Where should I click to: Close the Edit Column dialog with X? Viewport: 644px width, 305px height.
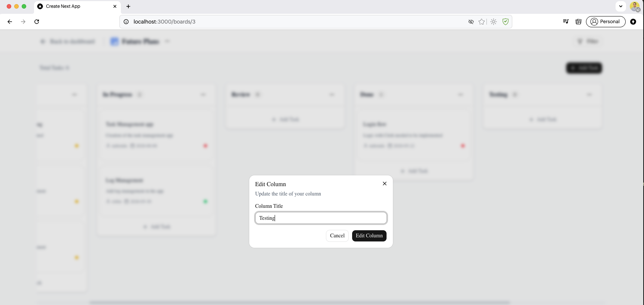click(385, 184)
